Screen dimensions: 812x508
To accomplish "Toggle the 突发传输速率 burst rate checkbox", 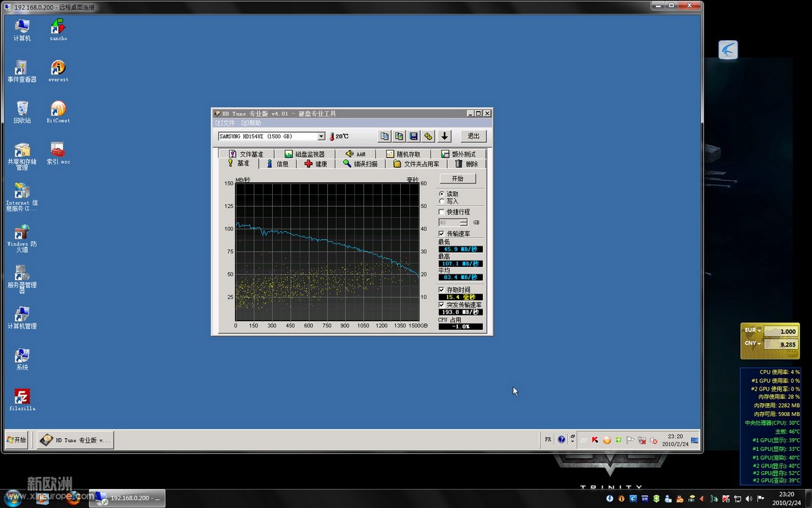I will pos(442,305).
